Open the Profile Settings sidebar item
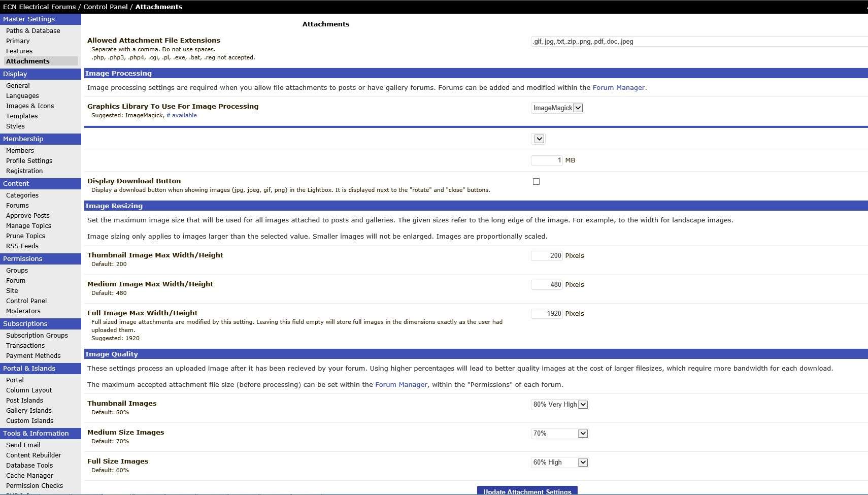The image size is (868, 495). point(29,160)
